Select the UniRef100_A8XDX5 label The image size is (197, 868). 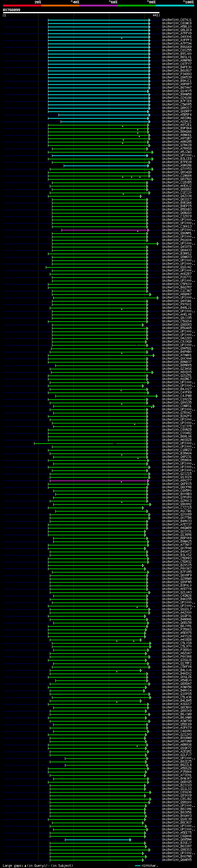(177, 372)
